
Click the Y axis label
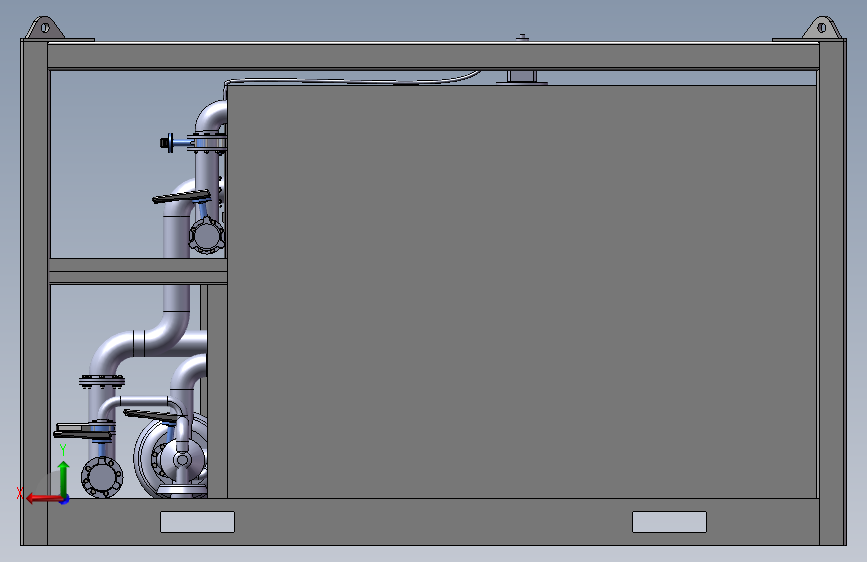pyautogui.click(x=63, y=450)
